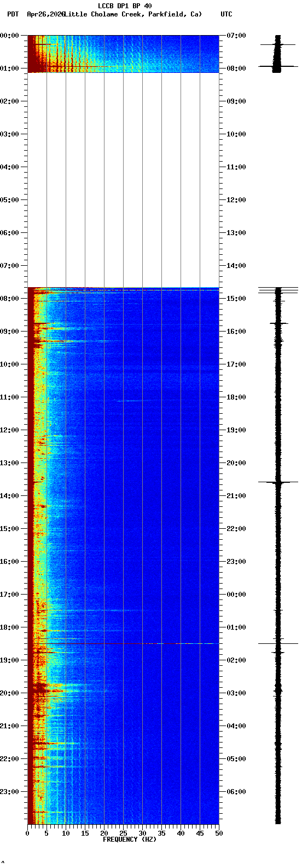Click the '21:00' UTC time label
The image size is (302, 868).
pos(236,496)
